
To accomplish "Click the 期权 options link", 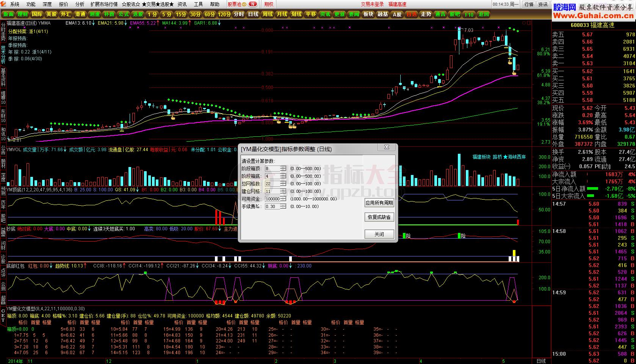I will [269, 4].
